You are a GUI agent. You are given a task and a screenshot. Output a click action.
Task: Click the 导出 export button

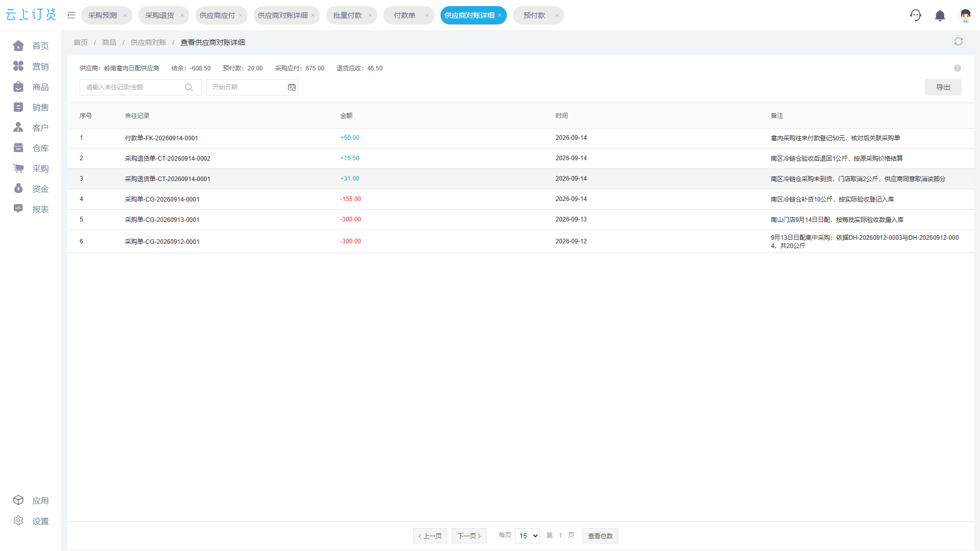point(943,87)
